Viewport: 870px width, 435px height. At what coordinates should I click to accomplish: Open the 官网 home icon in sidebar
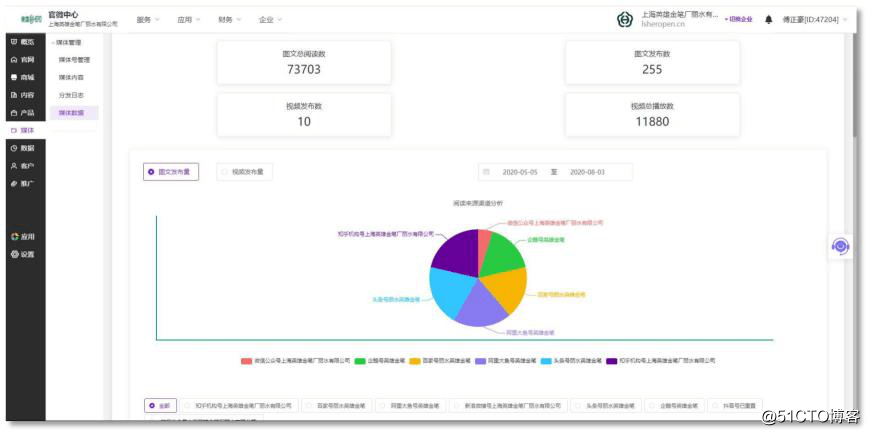(14, 59)
